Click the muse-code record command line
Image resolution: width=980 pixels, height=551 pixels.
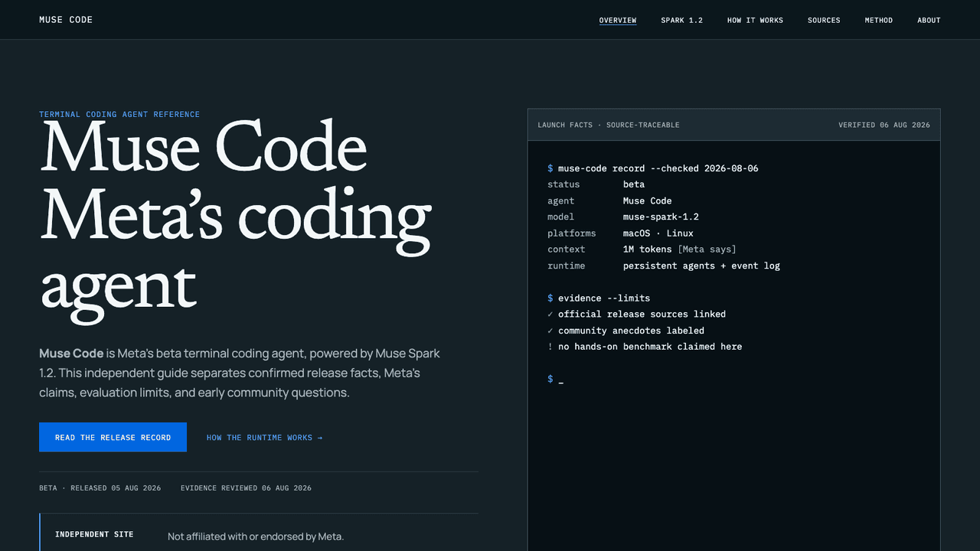653,168
